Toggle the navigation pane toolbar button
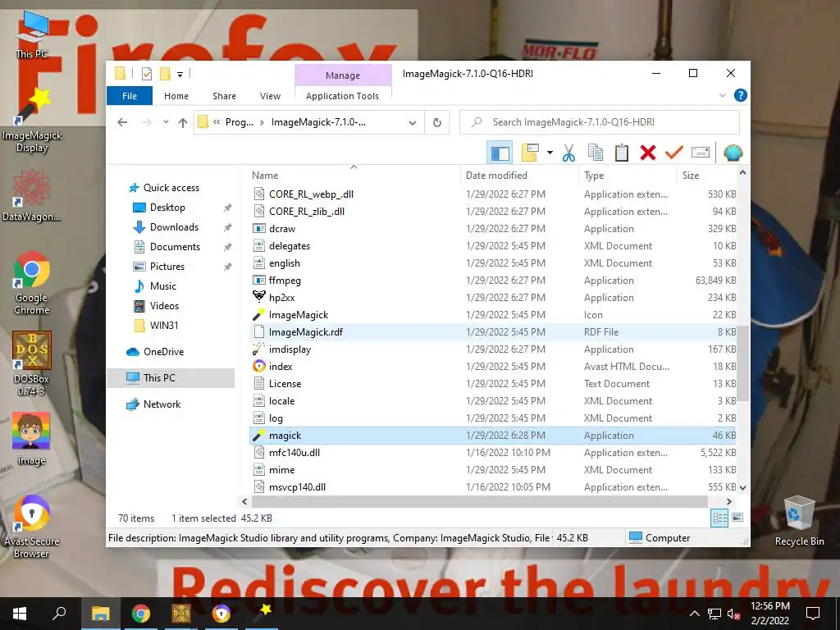 coord(500,153)
